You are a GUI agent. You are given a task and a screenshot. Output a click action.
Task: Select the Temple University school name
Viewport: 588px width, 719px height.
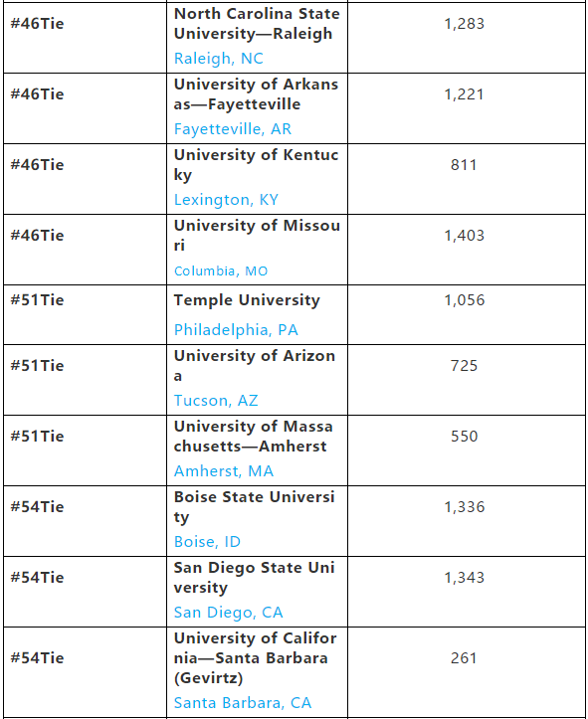247,300
